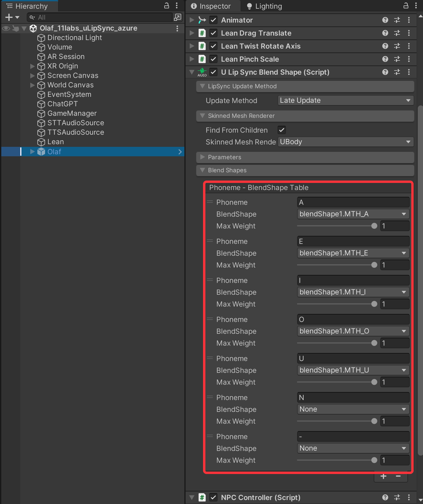Screen dimensions: 423x504
Task: Click the Animator help question-mark icon
Action: pos(385,20)
